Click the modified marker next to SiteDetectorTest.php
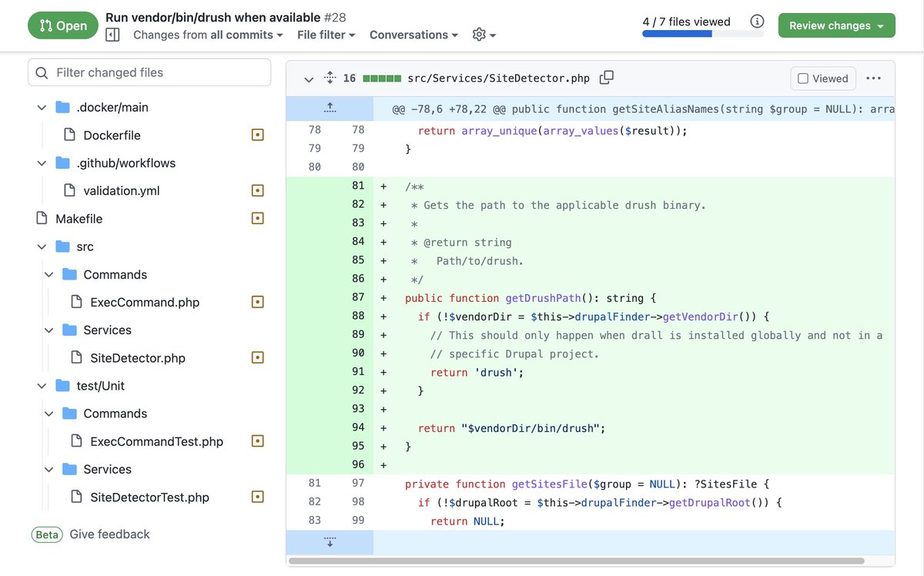This screenshot has height=576, width=924. (258, 497)
